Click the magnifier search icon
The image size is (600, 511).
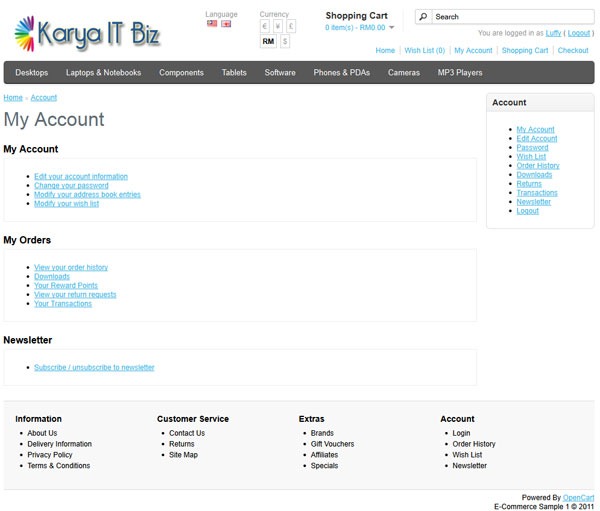click(x=423, y=17)
